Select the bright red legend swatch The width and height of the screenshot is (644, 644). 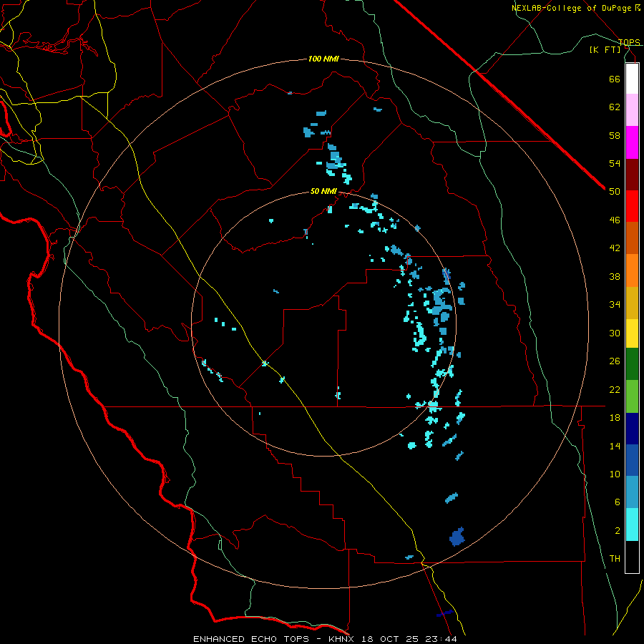tap(632, 207)
